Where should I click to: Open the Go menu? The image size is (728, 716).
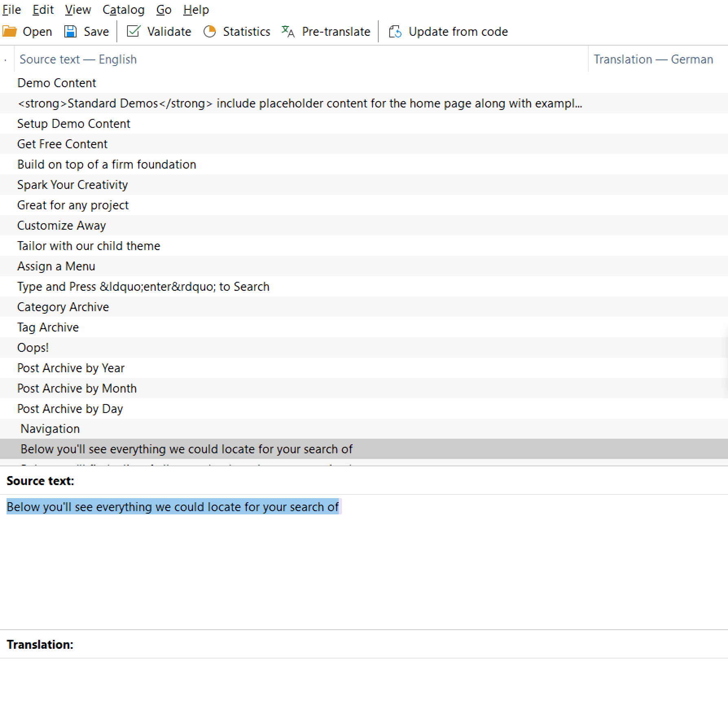tap(164, 9)
